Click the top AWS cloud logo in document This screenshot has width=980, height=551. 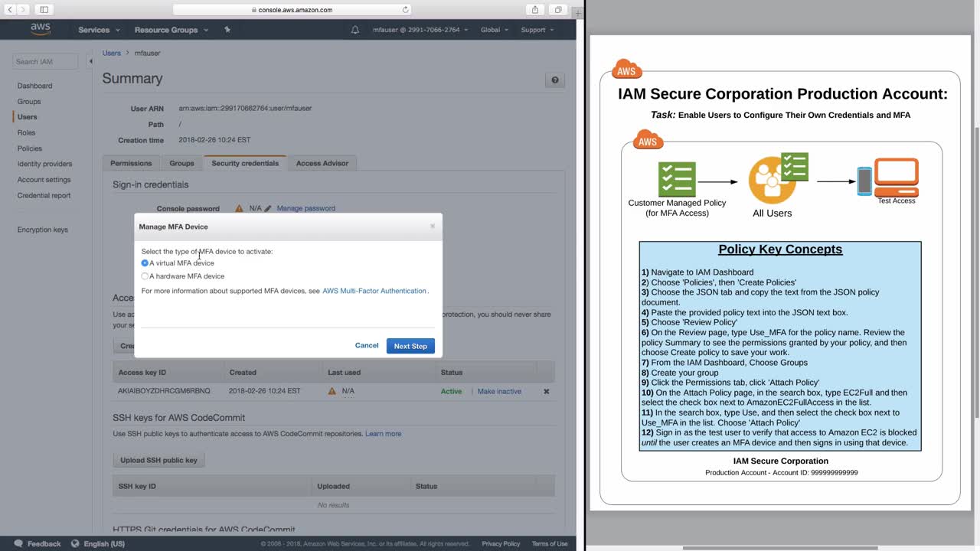coord(626,69)
